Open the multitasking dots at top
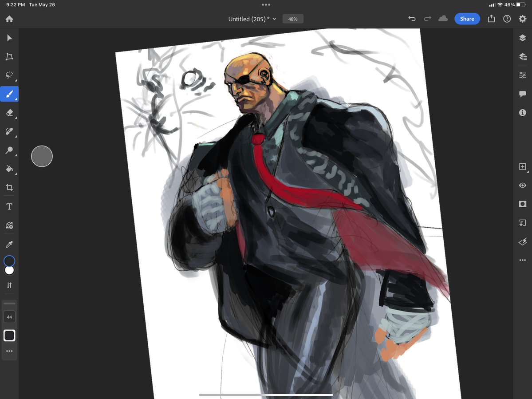This screenshot has height=399, width=532. pyautogui.click(x=266, y=5)
